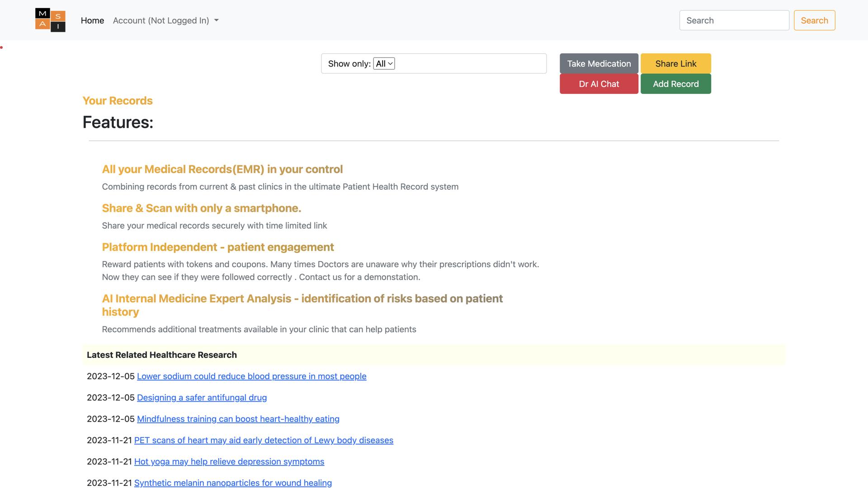Open the Account (Not Logged In) dropdown
This screenshot has width=868, height=488.
[161, 20]
